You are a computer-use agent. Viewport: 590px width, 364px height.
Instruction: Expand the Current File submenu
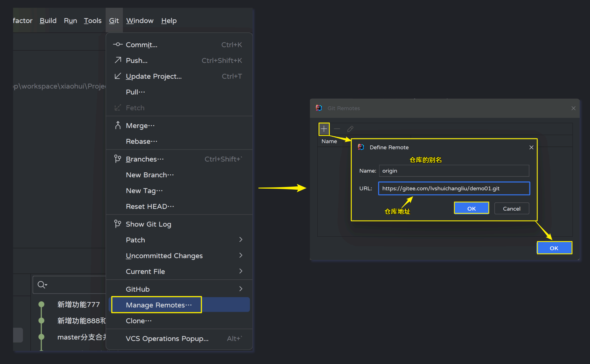(x=241, y=271)
